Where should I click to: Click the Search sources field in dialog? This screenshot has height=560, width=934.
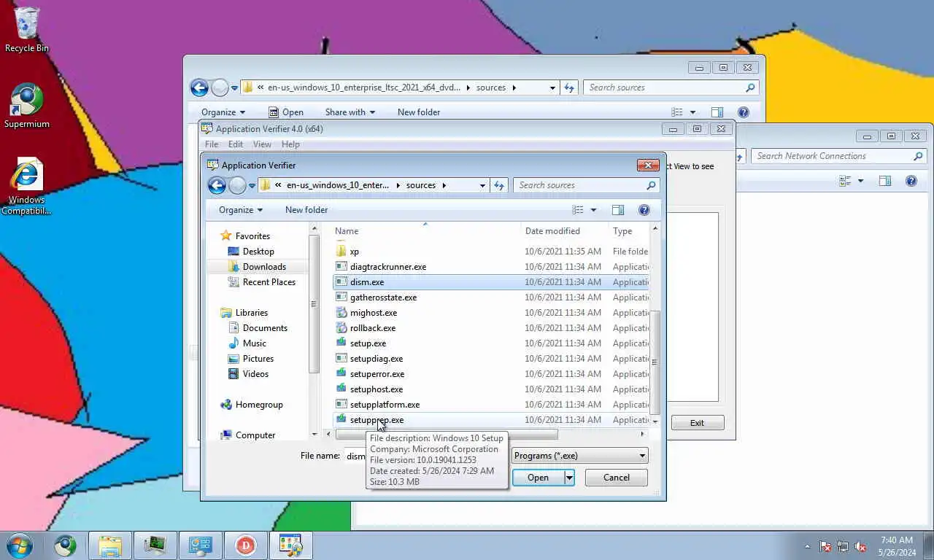coord(586,185)
